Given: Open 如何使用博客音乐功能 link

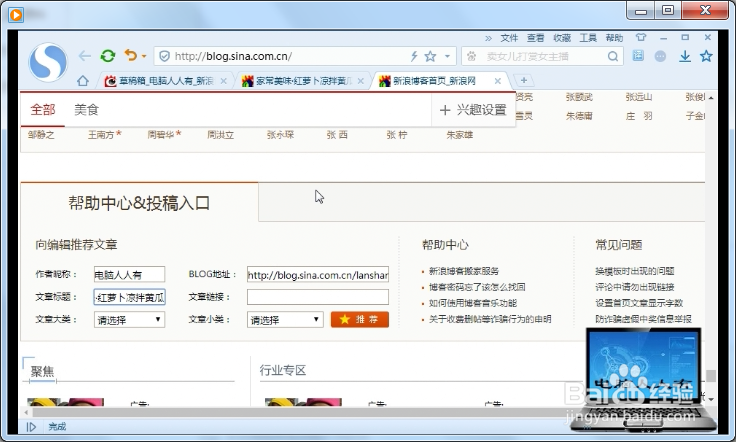Looking at the screenshot, I should tap(473, 303).
